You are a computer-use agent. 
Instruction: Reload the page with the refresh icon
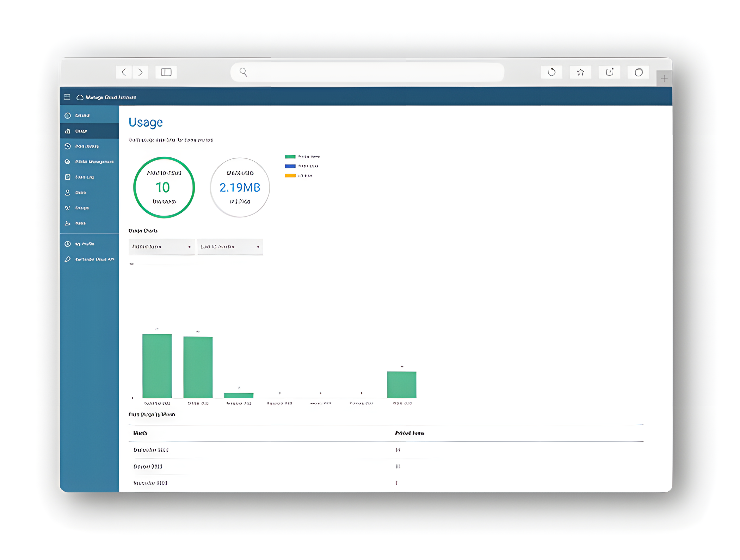(551, 72)
